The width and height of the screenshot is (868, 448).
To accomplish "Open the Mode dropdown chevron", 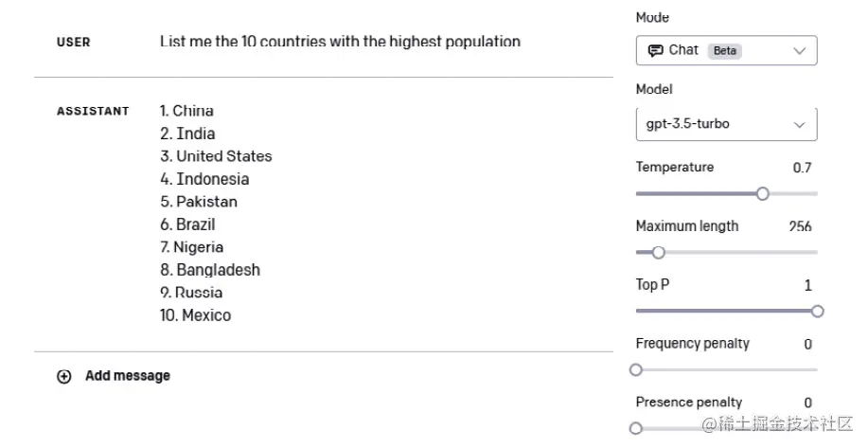I will pos(799,50).
